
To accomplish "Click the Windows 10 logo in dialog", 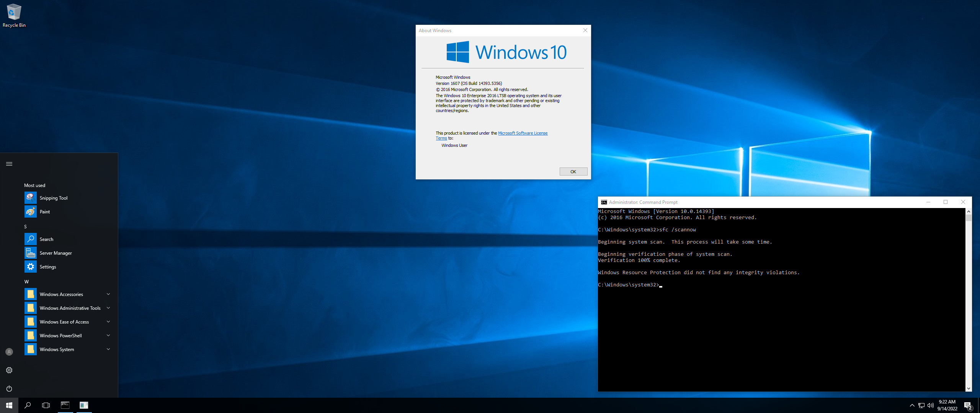I will pos(506,52).
